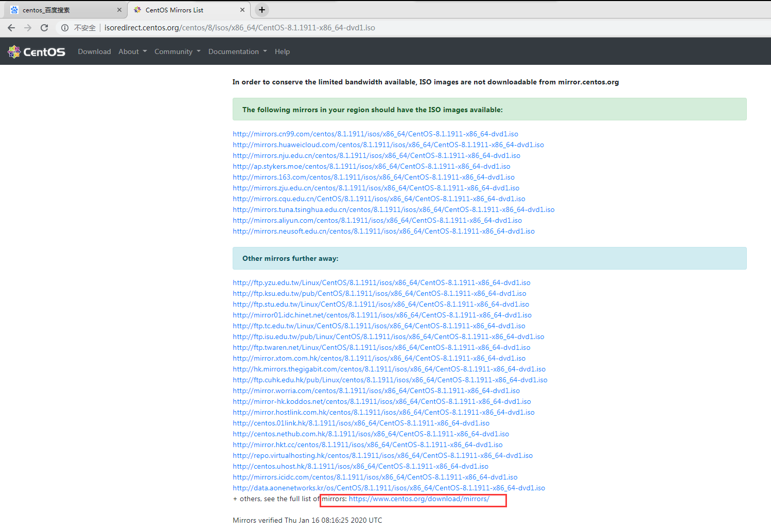Open the repo.virtualhosting.hk ISO link

click(x=382, y=455)
